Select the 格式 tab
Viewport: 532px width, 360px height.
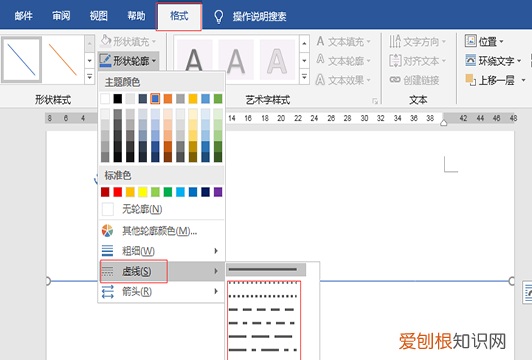point(179,16)
